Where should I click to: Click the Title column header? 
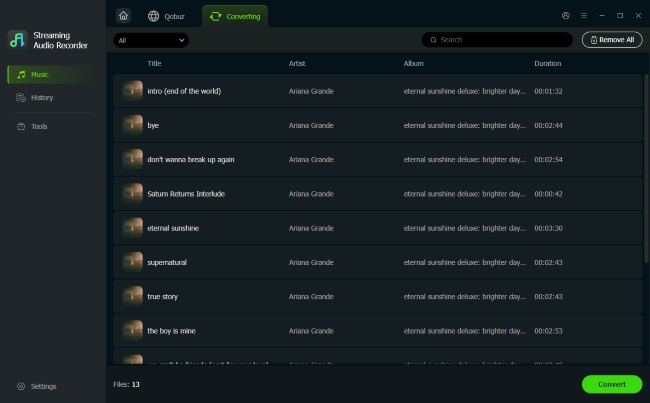point(154,63)
